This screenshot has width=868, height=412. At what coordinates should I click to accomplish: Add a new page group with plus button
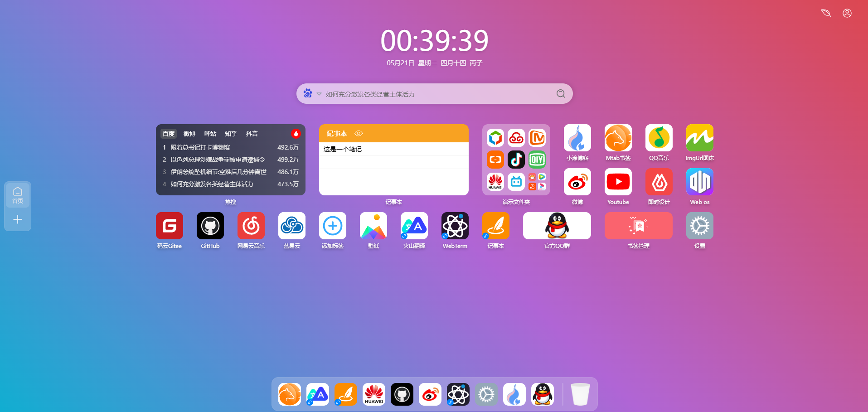tap(18, 220)
